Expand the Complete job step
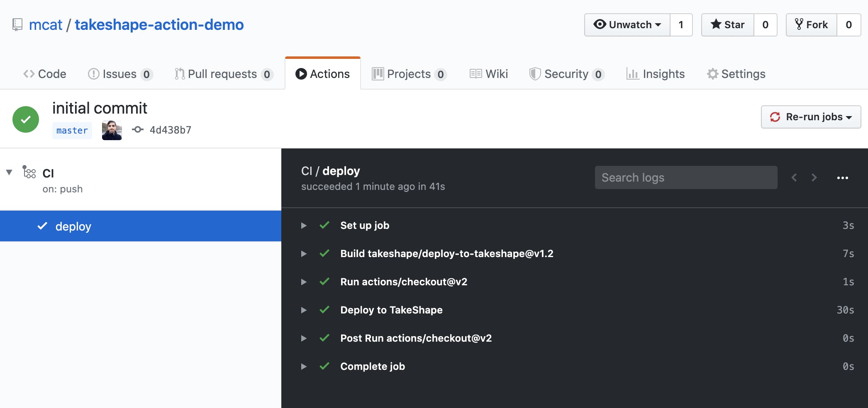The width and height of the screenshot is (868, 408). [x=304, y=367]
